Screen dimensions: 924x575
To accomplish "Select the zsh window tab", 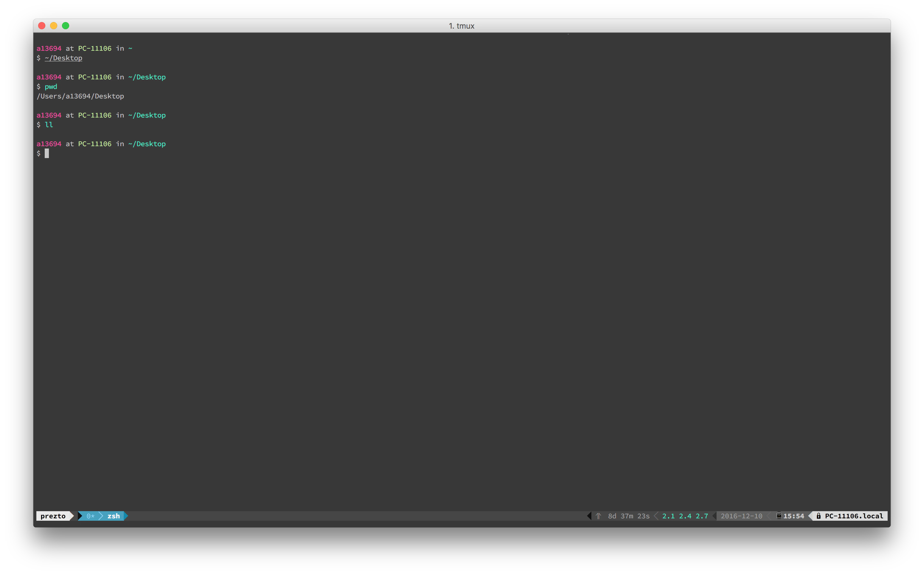I will (113, 516).
